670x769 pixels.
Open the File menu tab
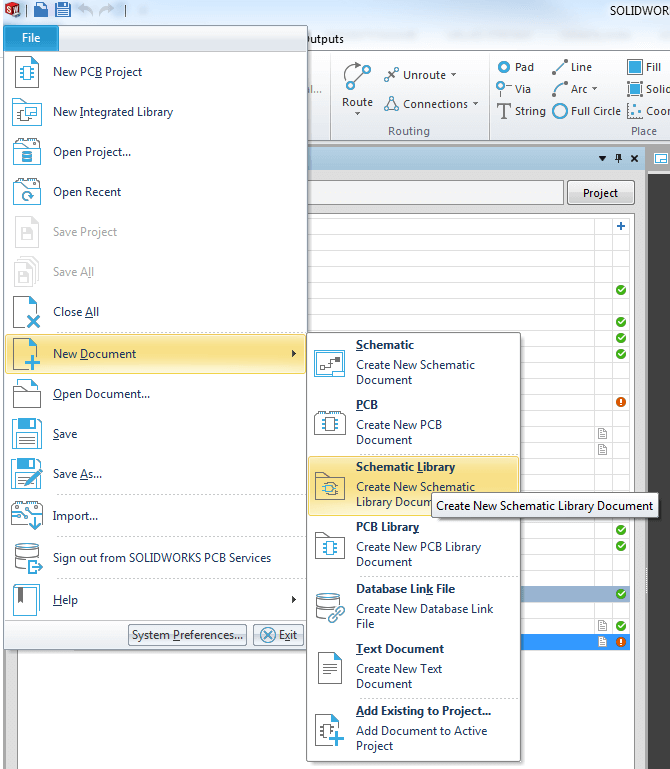[x=31, y=38]
